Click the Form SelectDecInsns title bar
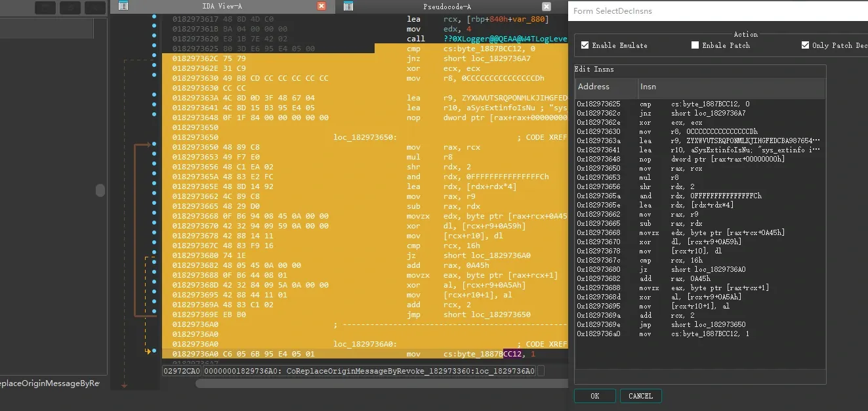The height and width of the screenshot is (411, 868). (x=718, y=11)
